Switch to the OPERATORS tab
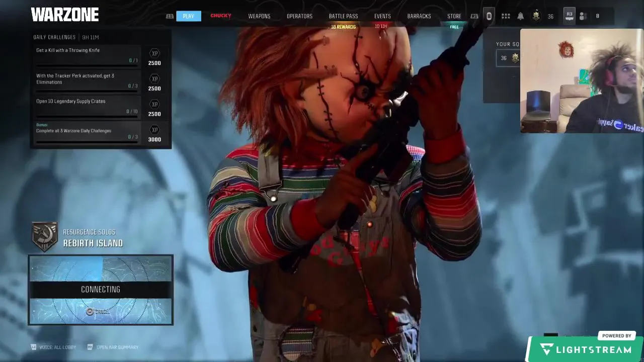The width and height of the screenshot is (644, 362). (299, 16)
